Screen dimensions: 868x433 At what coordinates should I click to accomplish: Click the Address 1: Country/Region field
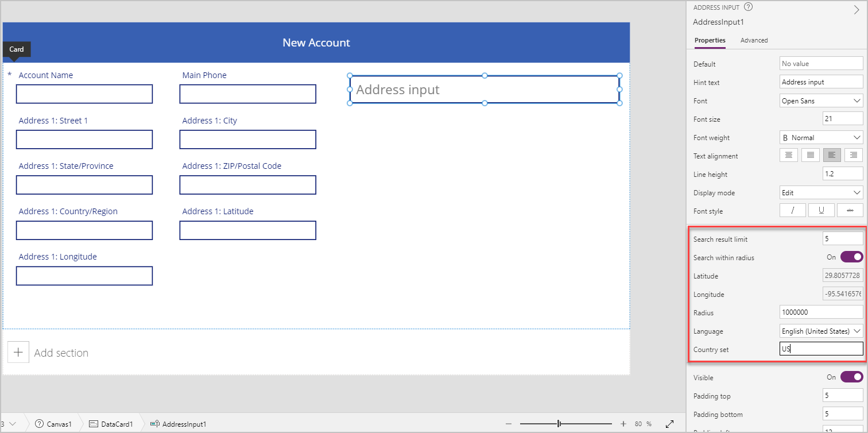point(84,230)
